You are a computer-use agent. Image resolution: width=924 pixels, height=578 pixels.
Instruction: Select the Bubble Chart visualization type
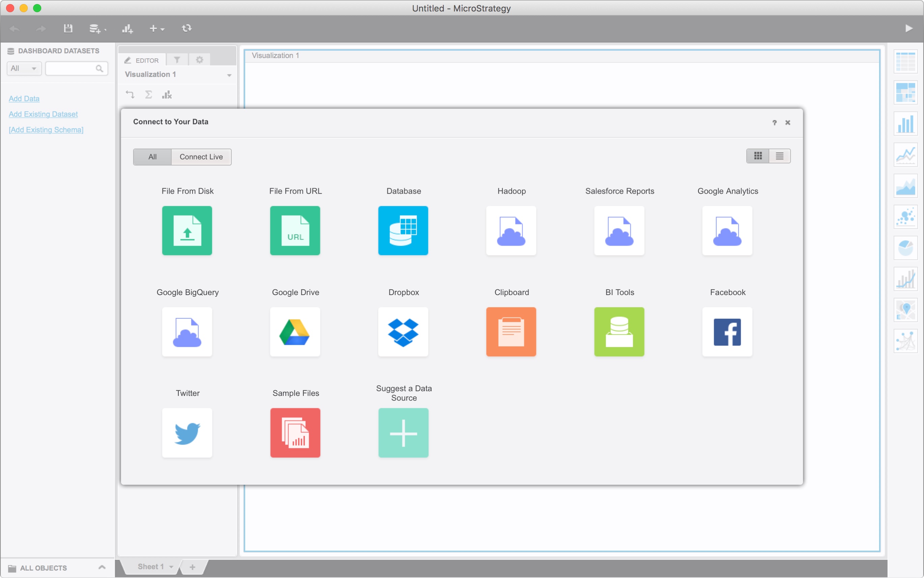click(x=905, y=217)
